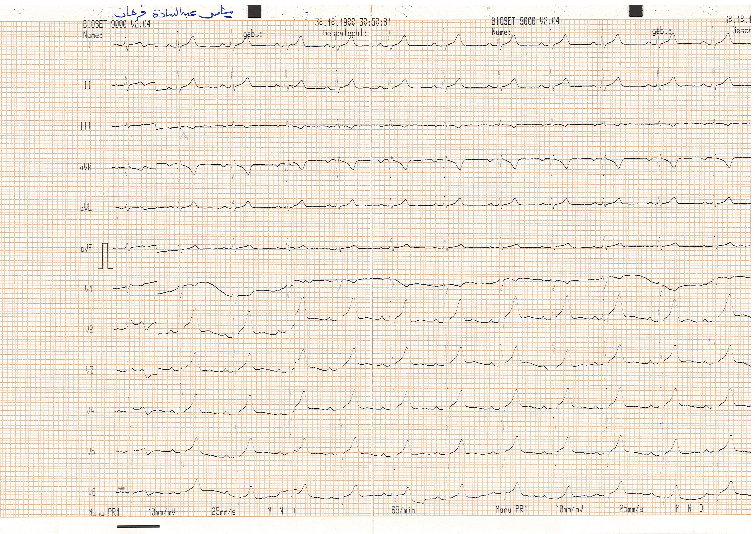Image resolution: width=756 pixels, height=534 pixels.
Task: Click the V2 lead label
Action: click(89, 329)
